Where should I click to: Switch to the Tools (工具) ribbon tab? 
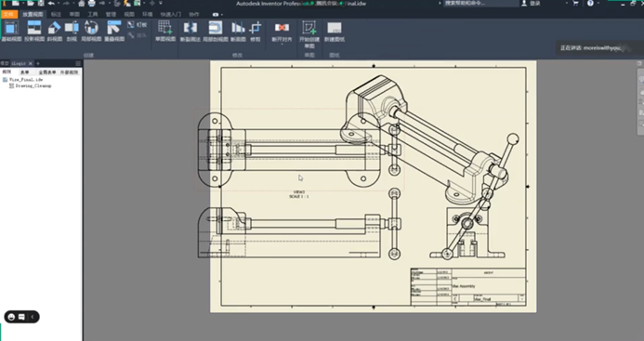[x=93, y=14]
